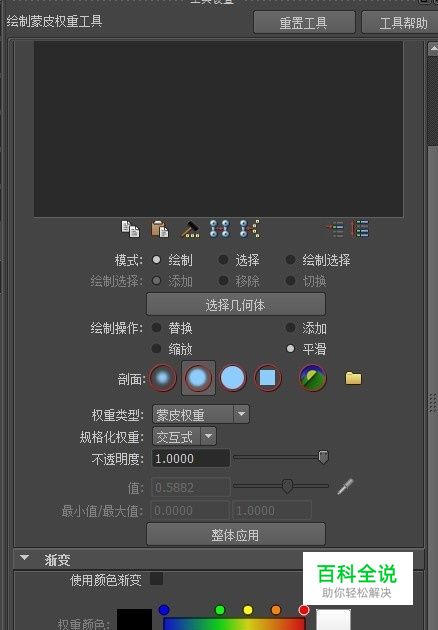
Task: Click the weight hammer icon
Action: click(190, 229)
